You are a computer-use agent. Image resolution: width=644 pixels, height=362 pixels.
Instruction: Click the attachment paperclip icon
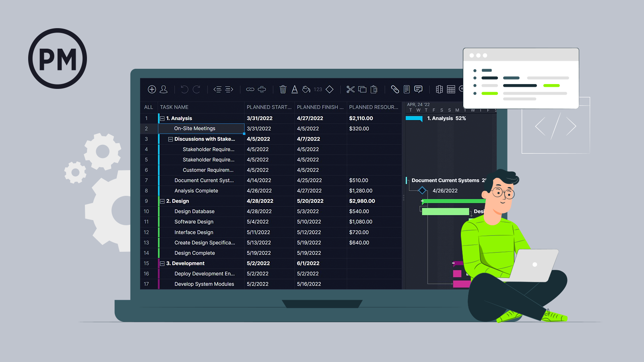tap(395, 89)
